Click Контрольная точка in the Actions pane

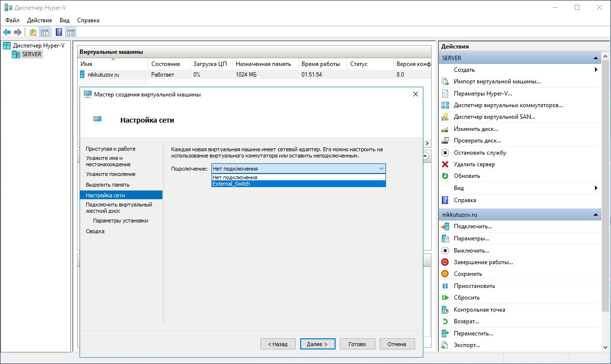point(479,310)
